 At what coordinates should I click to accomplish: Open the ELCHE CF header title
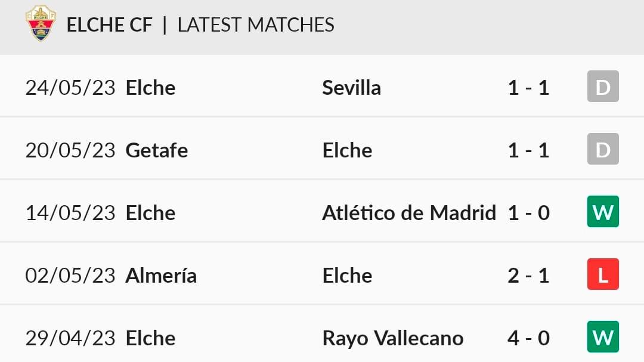pyautogui.click(x=109, y=24)
